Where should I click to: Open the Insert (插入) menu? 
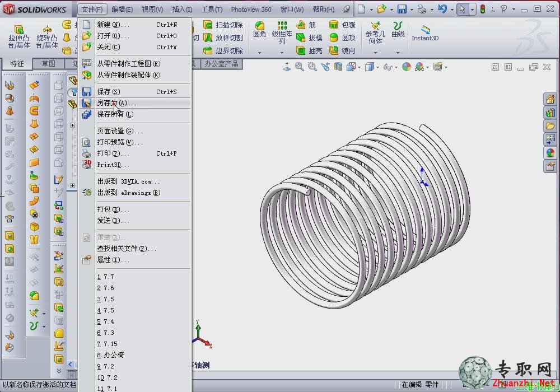[x=182, y=10]
